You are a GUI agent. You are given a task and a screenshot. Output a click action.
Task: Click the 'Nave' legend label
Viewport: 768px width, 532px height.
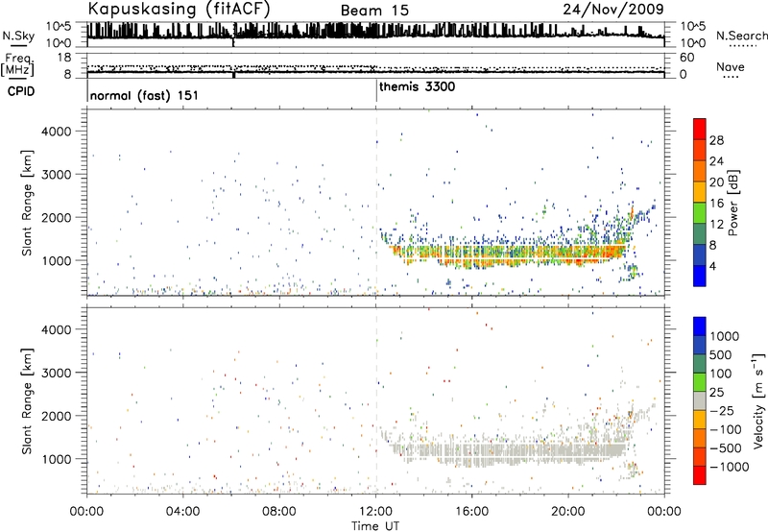click(x=731, y=67)
